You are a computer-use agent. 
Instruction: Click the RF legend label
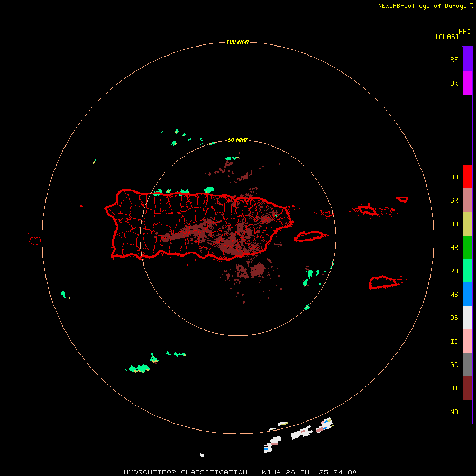[454, 60]
